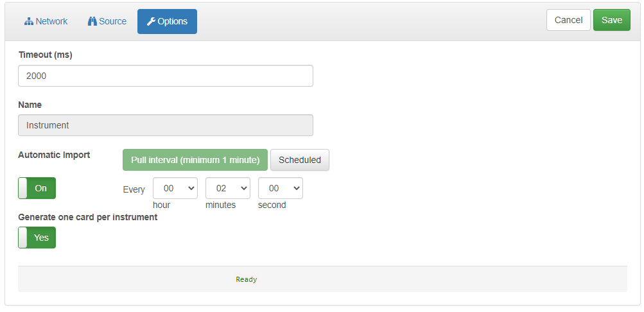Screen dimensions: 644x312
Task: Click the Ready status bar
Action: tap(322, 279)
